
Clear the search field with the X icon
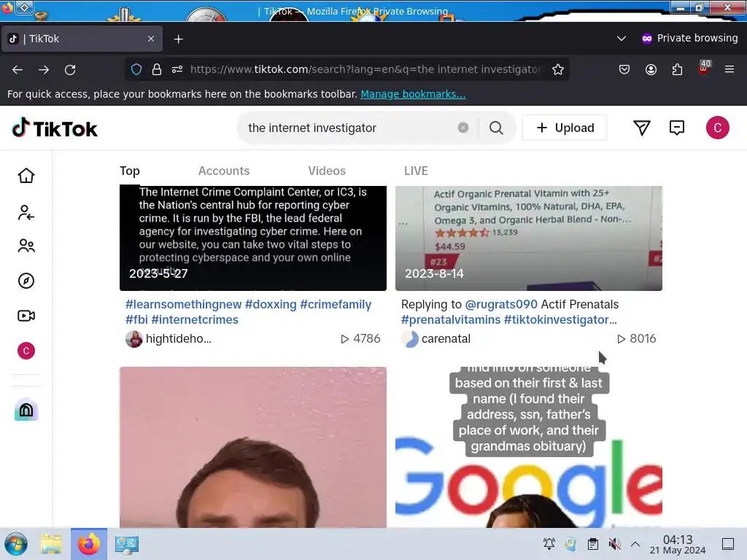click(x=462, y=128)
